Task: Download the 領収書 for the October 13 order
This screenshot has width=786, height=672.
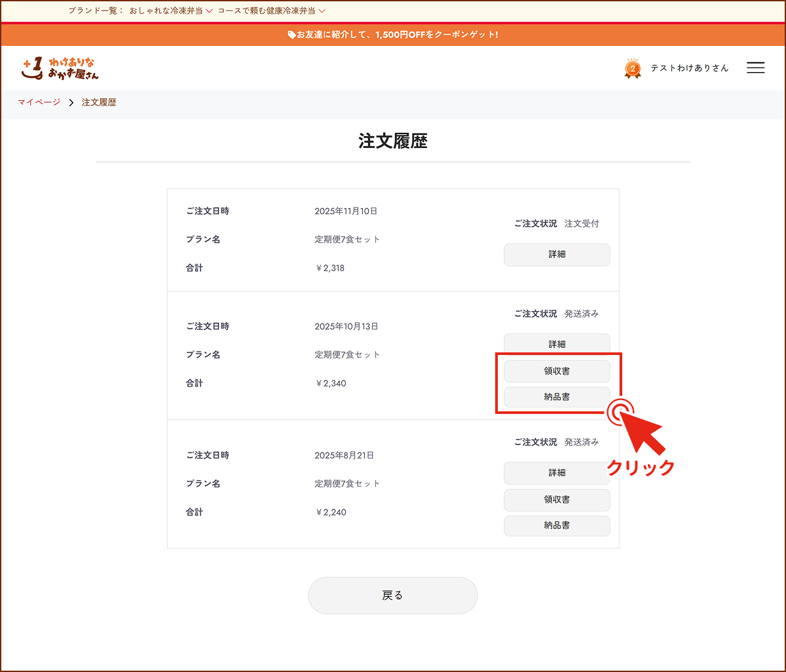Action: pos(556,371)
